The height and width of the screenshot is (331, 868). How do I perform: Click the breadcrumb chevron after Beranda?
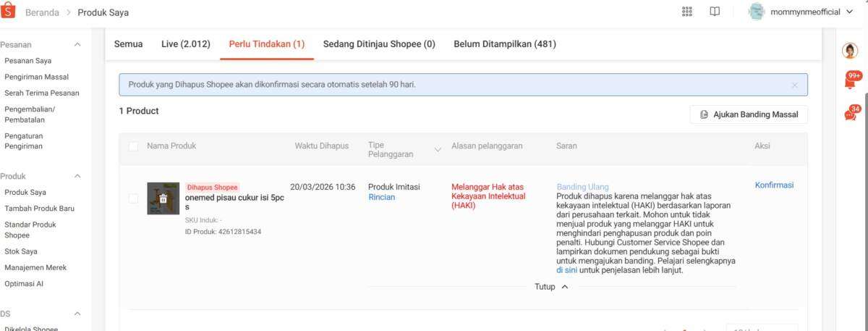[x=69, y=12]
